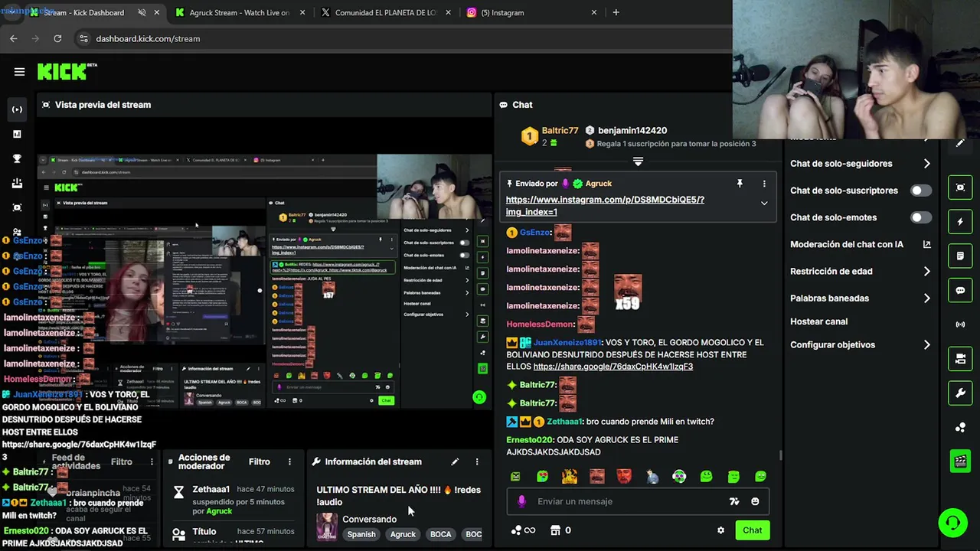Toggle the camera session widget
980x551 pixels.
(x=960, y=358)
